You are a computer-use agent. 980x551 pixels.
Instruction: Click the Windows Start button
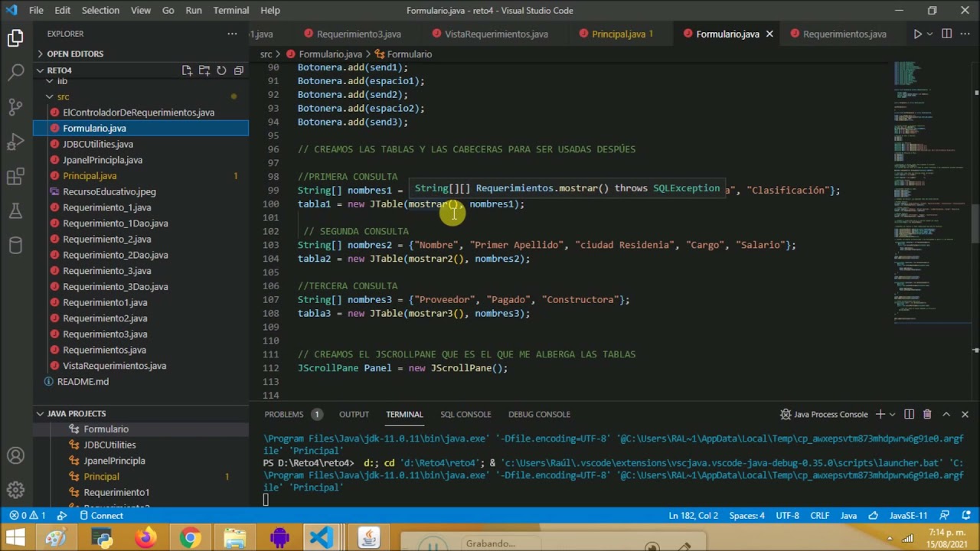(x=15, y=538)
